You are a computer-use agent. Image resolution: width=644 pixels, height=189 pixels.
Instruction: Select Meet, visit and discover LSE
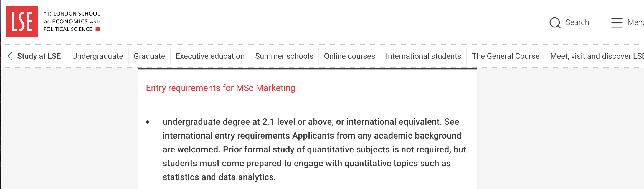[596, 56]
